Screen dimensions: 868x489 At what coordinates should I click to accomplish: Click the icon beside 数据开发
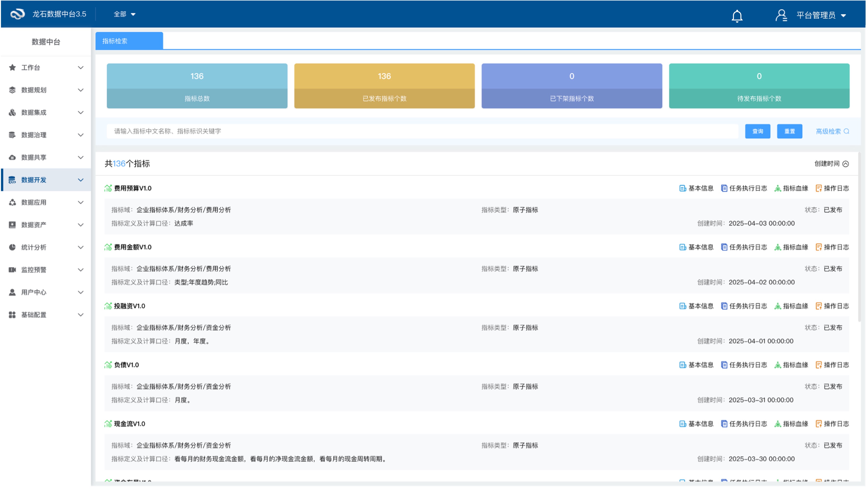[x=12, y=180]
